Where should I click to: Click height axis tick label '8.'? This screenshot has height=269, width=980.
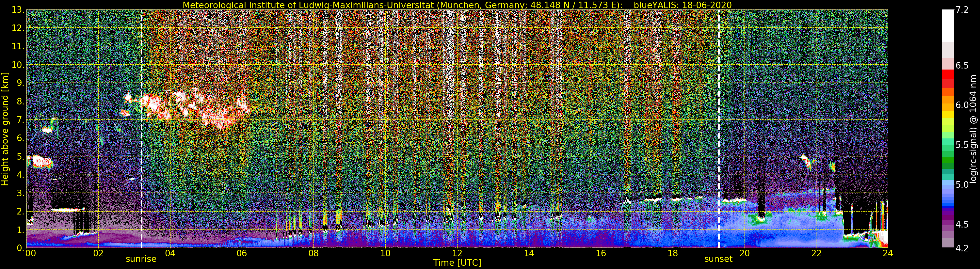pyautogui.click(x=21, y=101)
